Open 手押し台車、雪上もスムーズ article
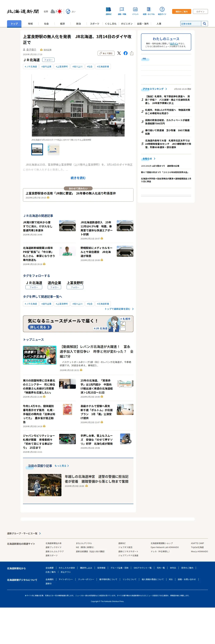The image size is (215, 644). 97,440
